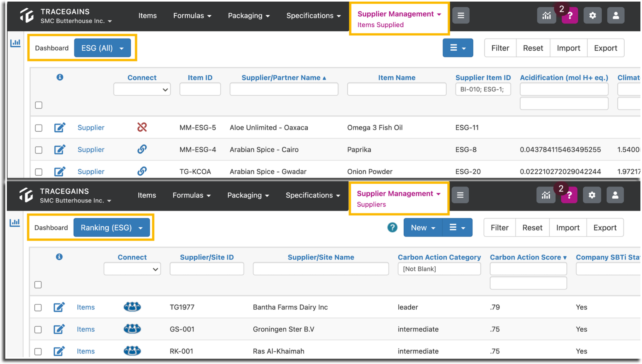
Task: Click the teal help circle beside the New button
Action: pos(392,227)
